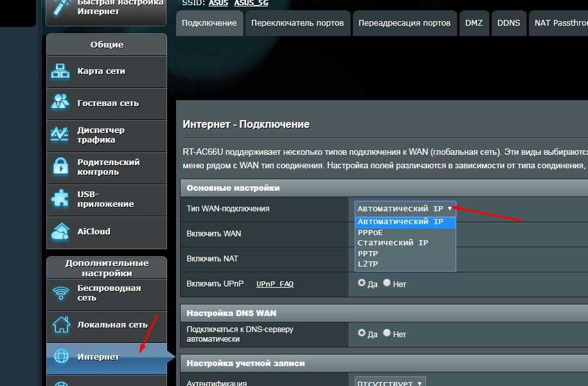This screenshot has height=386, width=588.
Task: Follow the ASUS SSID link
Action: tap(218, 3)
